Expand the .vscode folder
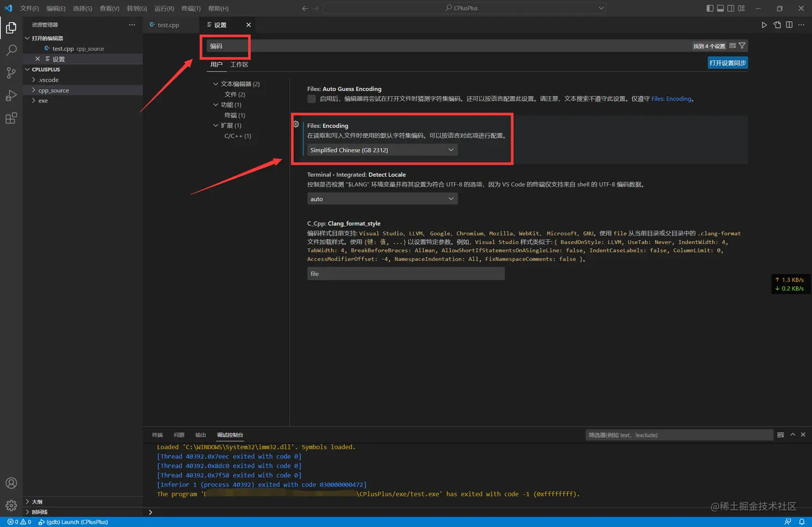This screenshot has height=527, width=812. click(x=34, y=80)
